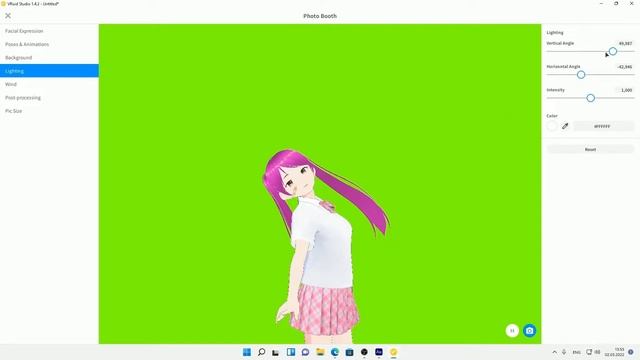This screenshot has width=640, height=360.
Task: Show hidden system tray icons
Action: (x=554, y=352)
